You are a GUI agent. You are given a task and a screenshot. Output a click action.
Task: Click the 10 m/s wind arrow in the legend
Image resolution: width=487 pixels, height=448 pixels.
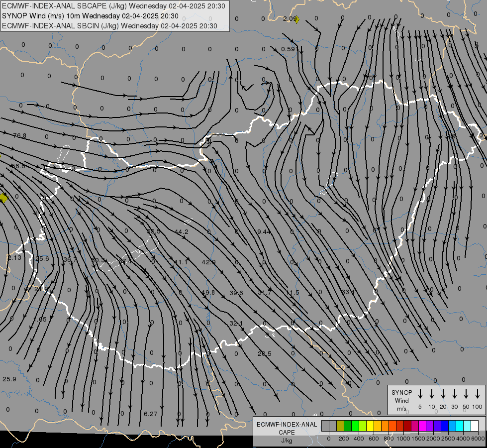pyautogui.click(x=431, y=394)
